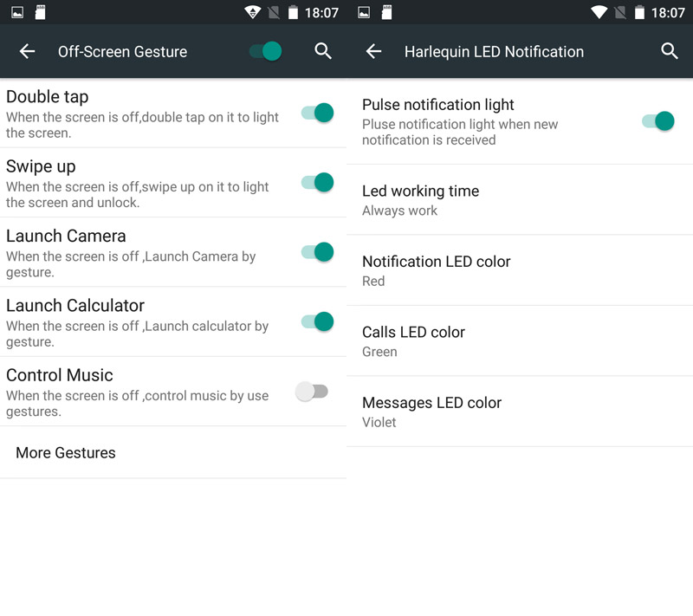Switch off Launch Calculator gesture
Image resolution: width=693 pixels, height=616 pixels.
(317, 321)
